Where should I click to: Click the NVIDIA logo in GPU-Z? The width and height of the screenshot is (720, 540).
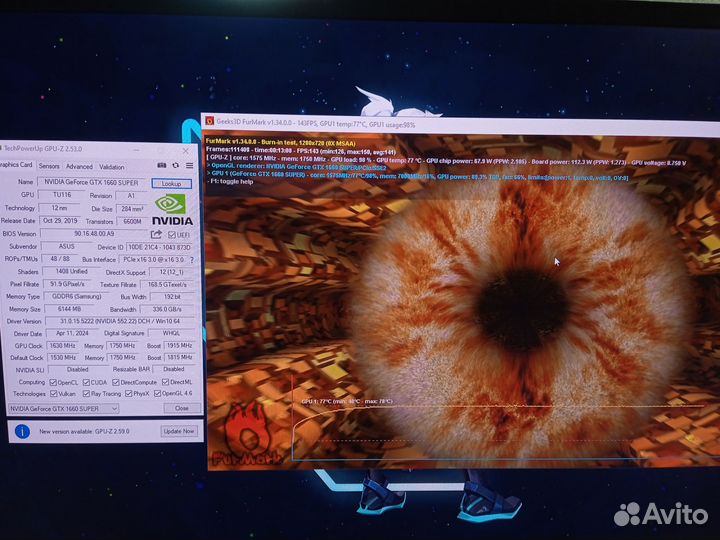pyautogui.click(x=172, y=210)
